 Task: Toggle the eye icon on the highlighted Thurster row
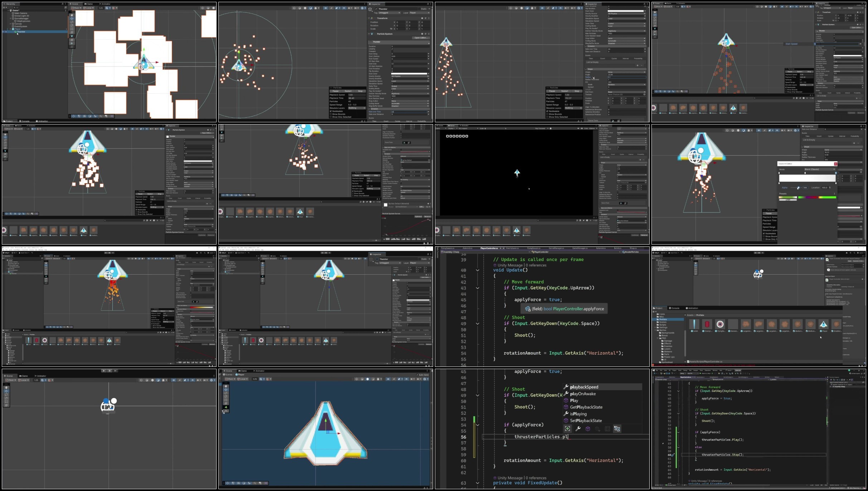click(4, 32)
